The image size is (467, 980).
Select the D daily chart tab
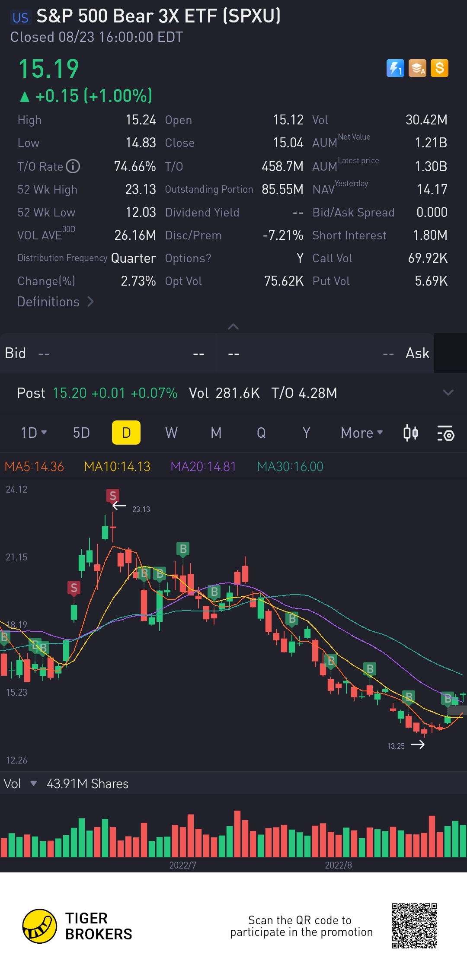126,433
